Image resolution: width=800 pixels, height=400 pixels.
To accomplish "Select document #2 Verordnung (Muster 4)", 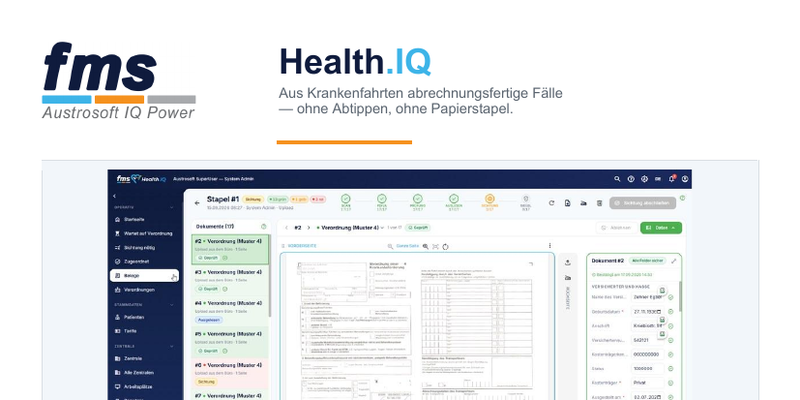I will click(230, 249).
